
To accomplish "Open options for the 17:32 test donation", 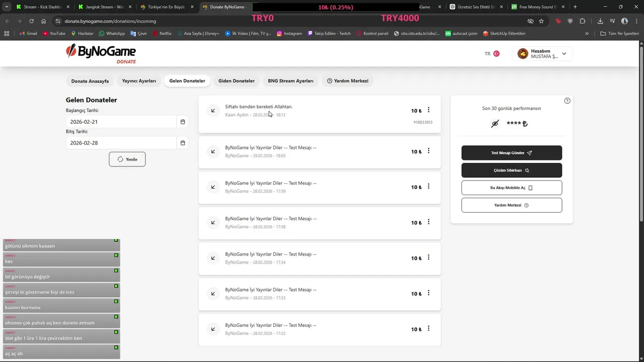I will pos(429,329).
